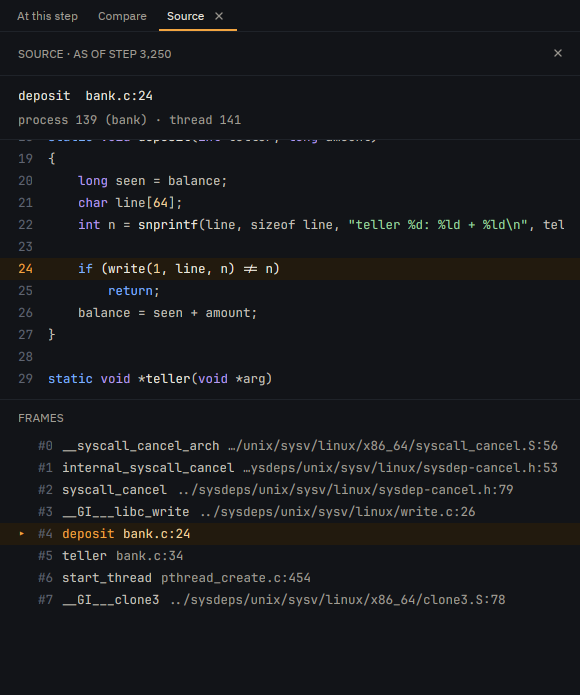Click the 'return;' statement on line 25
The width and height of the screenshot is (580, 695).
tap(134, 291)
